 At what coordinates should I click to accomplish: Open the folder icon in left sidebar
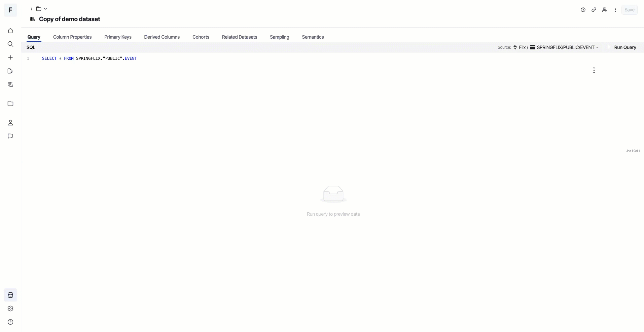click(x=10, y=103)
